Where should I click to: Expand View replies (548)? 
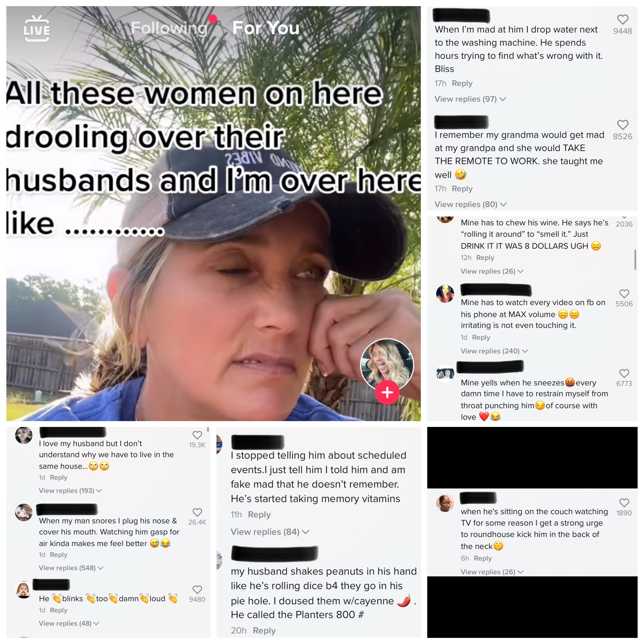click(71, 568)
